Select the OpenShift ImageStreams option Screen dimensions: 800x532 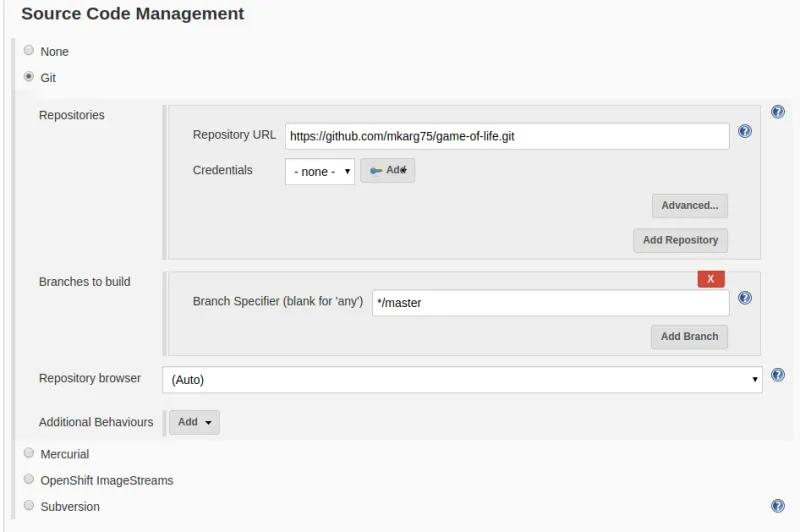[x=29, y=479]
